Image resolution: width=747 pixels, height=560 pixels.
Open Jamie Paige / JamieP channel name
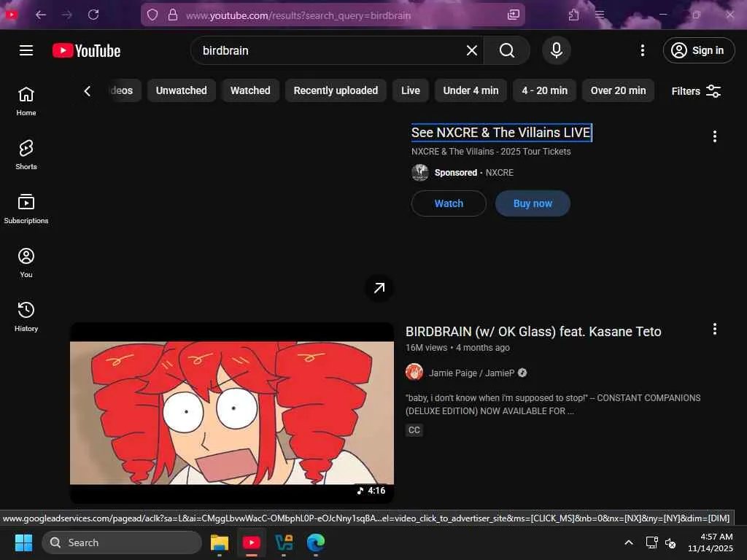point(472,373)
